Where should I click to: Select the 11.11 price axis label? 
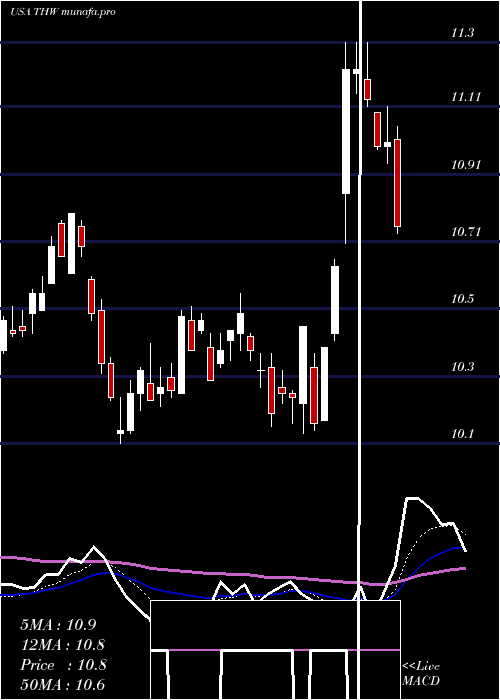click(466, 96)
